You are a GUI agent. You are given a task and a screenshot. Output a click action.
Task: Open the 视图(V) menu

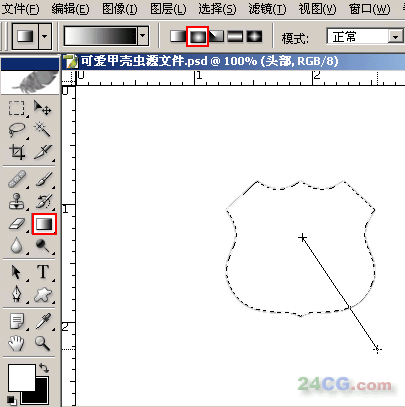pos(317,8)
